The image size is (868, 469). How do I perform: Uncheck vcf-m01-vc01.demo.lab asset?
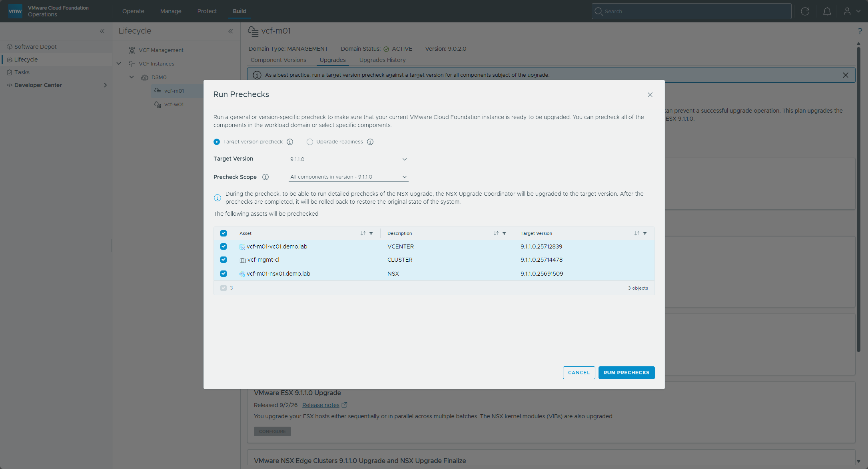(x=223, y=246)
